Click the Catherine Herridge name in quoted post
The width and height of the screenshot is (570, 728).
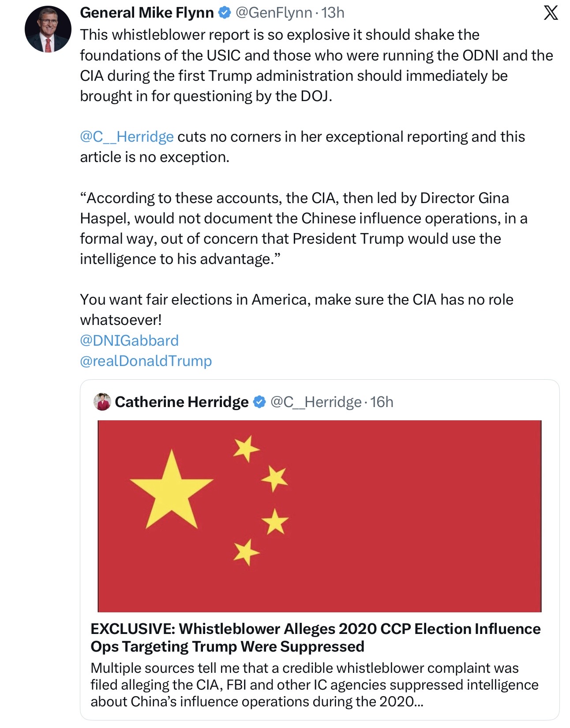182,402
